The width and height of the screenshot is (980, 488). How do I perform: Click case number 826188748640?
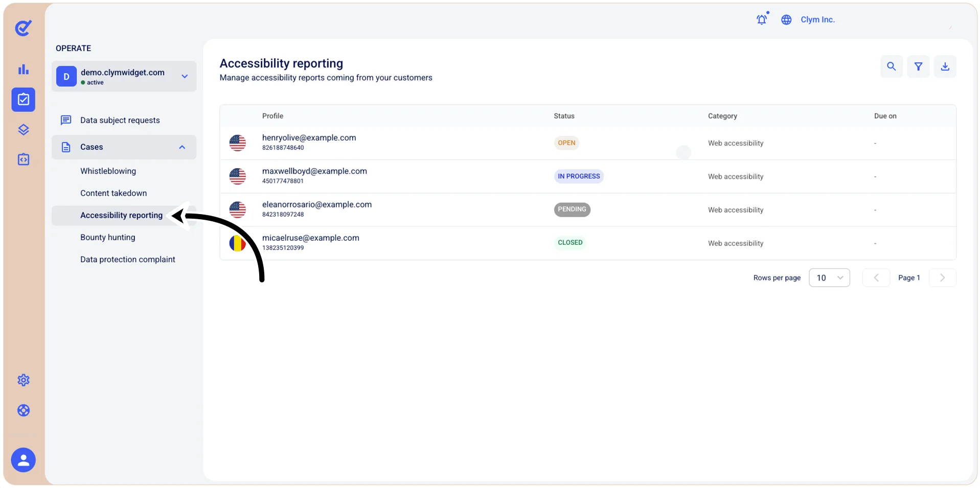283,148
